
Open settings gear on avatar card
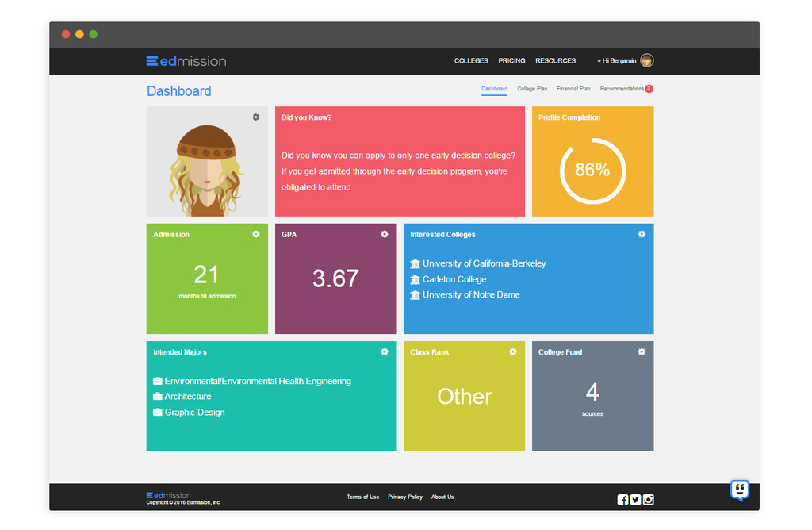(x=256, y=117)
